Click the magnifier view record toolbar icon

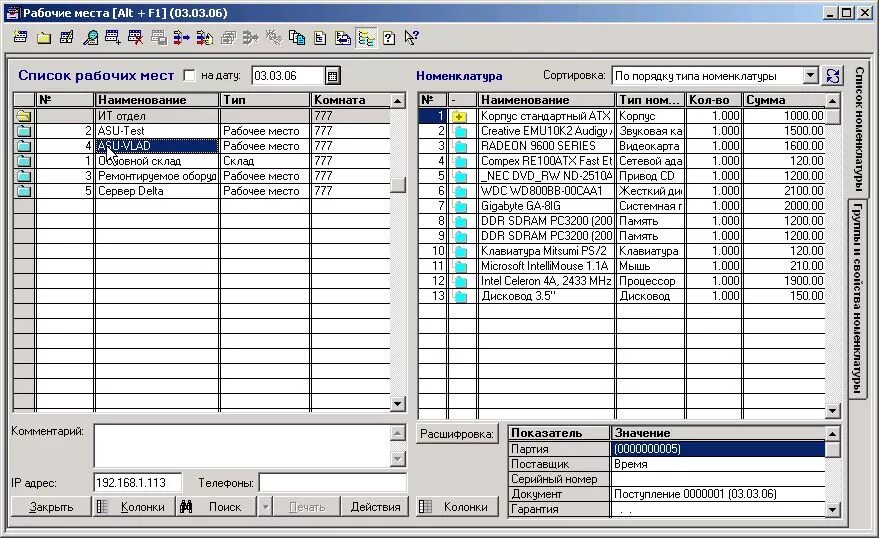(90, 38)
